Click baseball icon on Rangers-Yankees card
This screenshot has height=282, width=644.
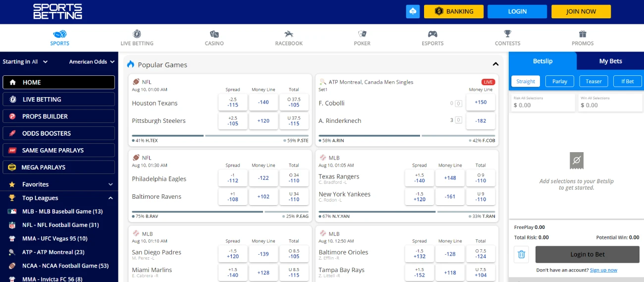pyautogui.click(x=323, y=158)
